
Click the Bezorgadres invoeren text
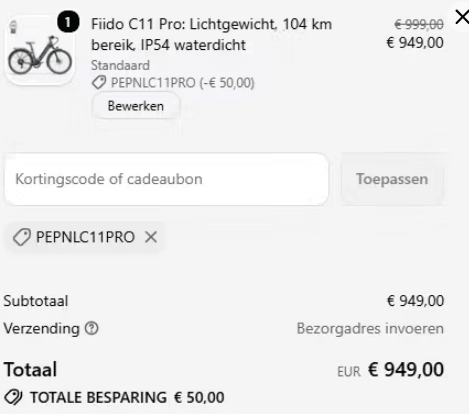(370, 329)
